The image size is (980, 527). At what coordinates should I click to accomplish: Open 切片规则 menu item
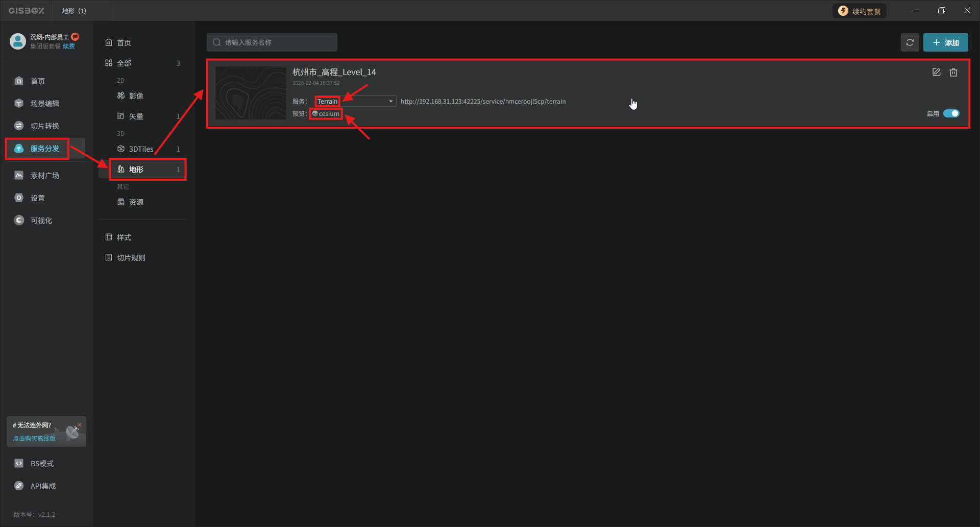pyautogui.click(x=131, y=258)
